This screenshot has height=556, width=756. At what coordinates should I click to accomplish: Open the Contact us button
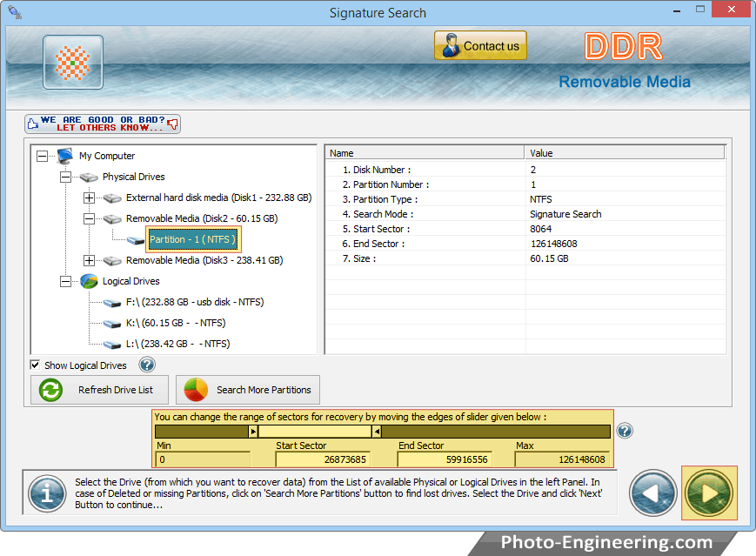click(x=480, y=46)
